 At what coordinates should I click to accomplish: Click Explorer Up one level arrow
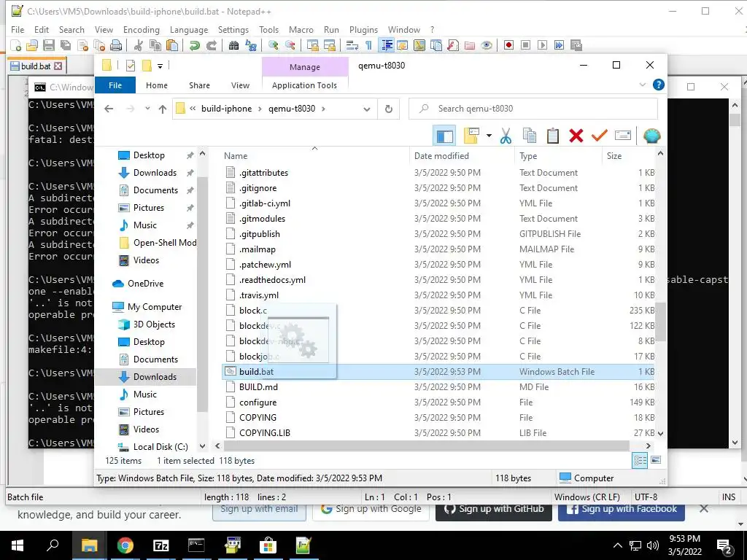tap(163, 109)
